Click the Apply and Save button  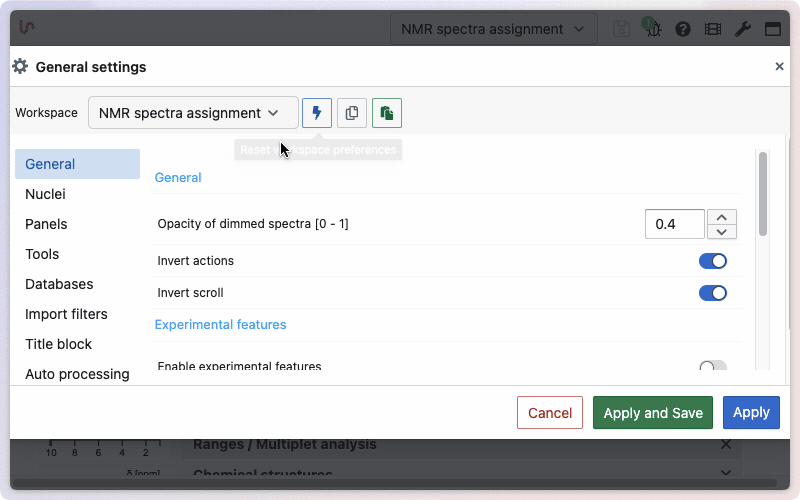(653, 413)
